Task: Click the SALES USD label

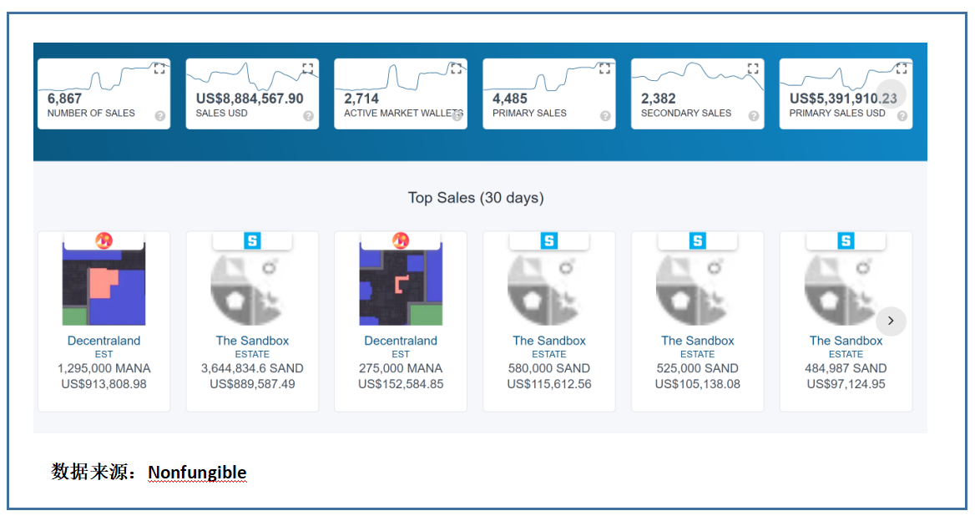Action: 221,114
